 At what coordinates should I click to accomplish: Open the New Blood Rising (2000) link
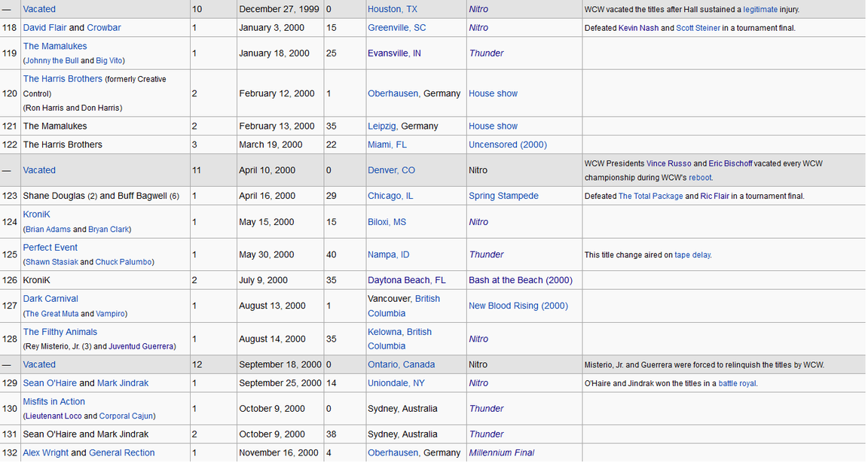tap(518, 306)
